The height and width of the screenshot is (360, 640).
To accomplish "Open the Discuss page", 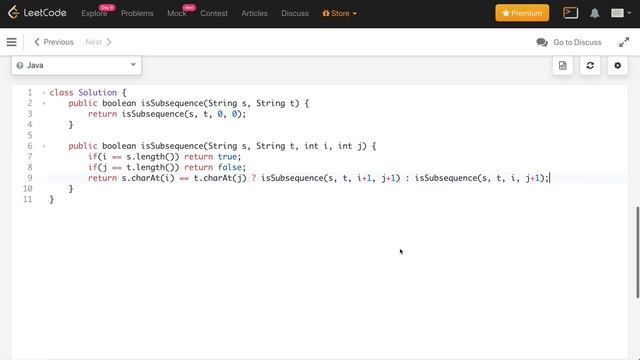I will tap(295, 13).
